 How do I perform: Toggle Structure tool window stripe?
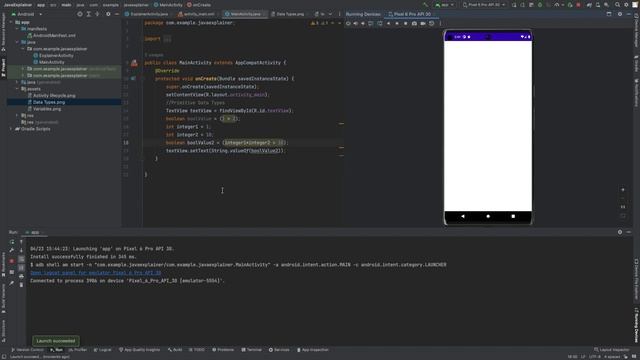pos(3,331)
